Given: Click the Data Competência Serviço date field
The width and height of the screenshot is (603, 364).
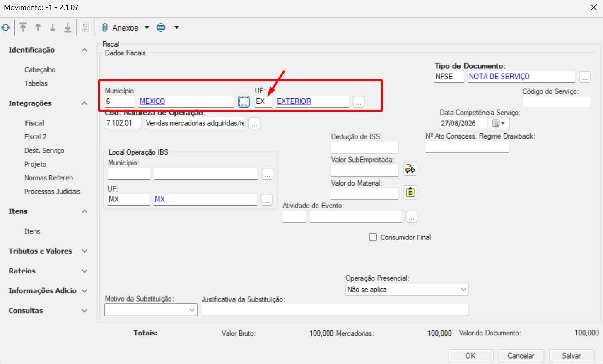Looking at the screenshot, I should coord(464,123).
